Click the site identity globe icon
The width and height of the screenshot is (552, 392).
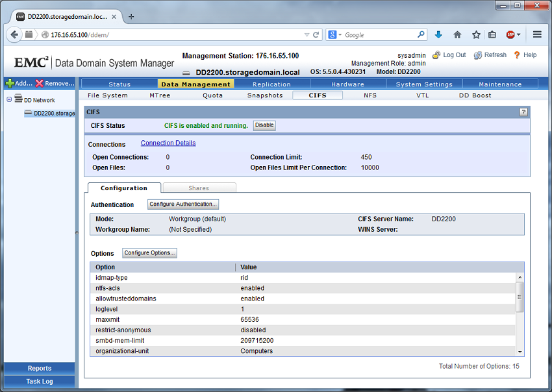[45, 35]
